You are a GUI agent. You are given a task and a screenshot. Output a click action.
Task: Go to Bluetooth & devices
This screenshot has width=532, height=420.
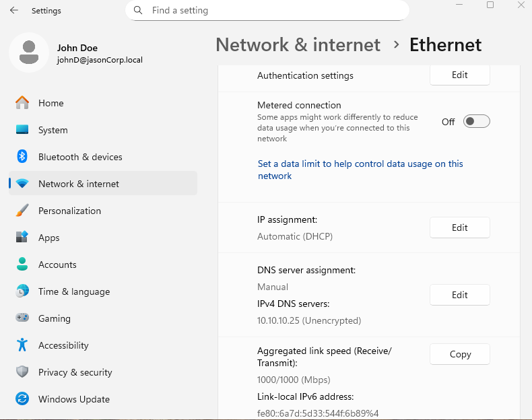click(103, 157)
